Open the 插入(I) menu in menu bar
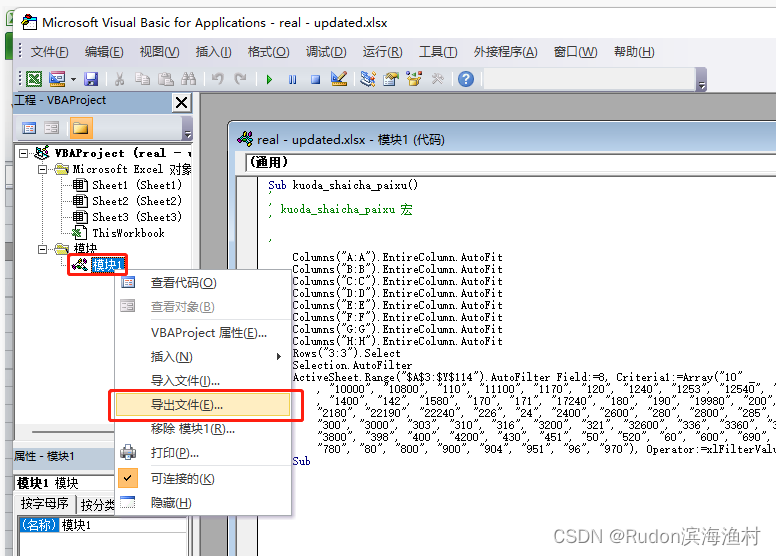776x556 pixels. (x=213, y=51)
